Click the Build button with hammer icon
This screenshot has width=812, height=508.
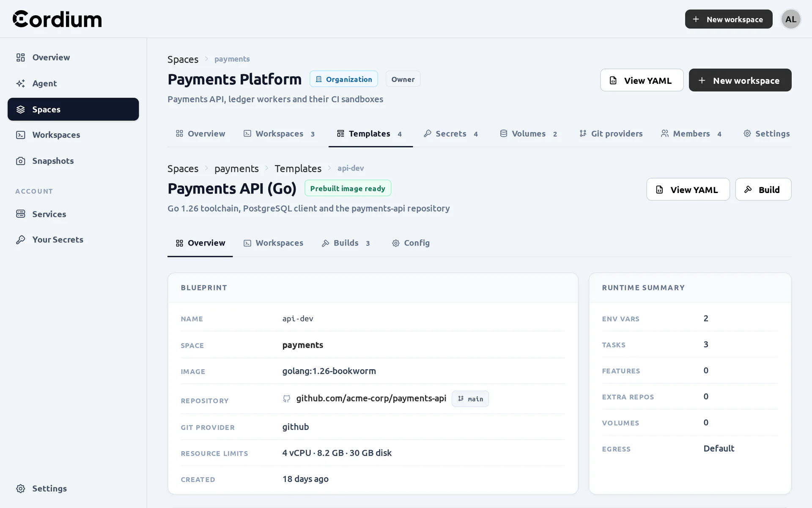763,189
